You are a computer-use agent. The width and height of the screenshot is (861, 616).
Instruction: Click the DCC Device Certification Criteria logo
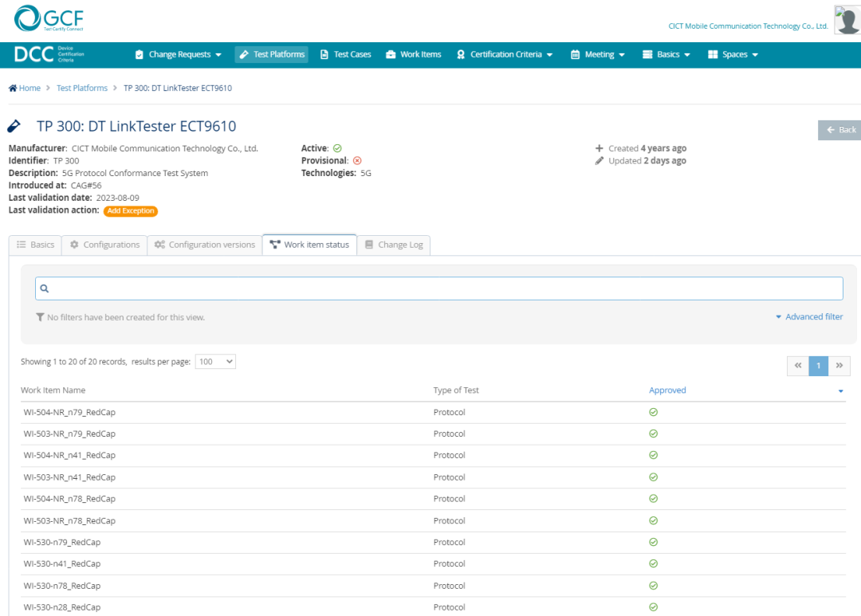[x=49, y=54]
